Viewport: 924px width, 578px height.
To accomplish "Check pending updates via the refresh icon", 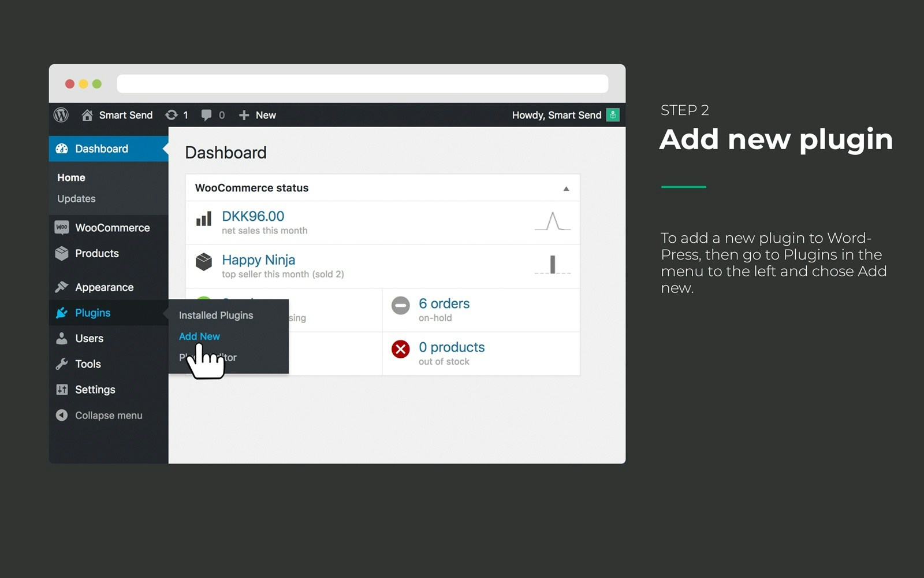I will 171,114.
